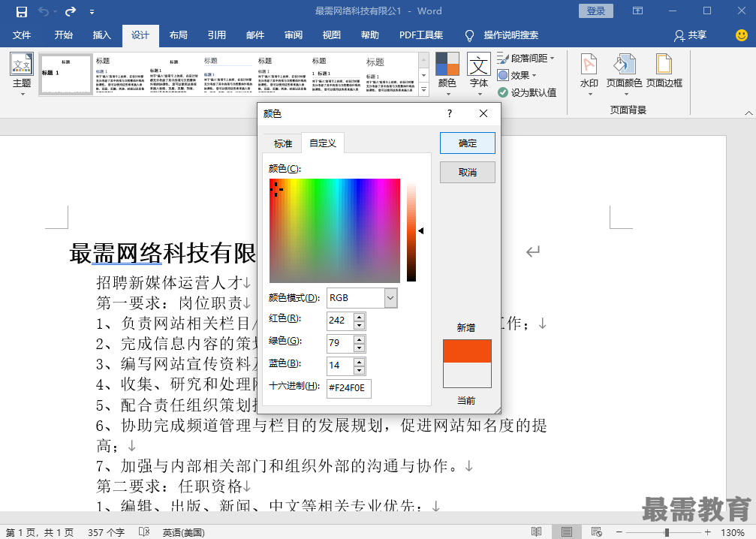Screen dimensions: 756x539
Task: Click the luminance brightness slider bar
Action: pyautogui.click(x=411, y=233)
